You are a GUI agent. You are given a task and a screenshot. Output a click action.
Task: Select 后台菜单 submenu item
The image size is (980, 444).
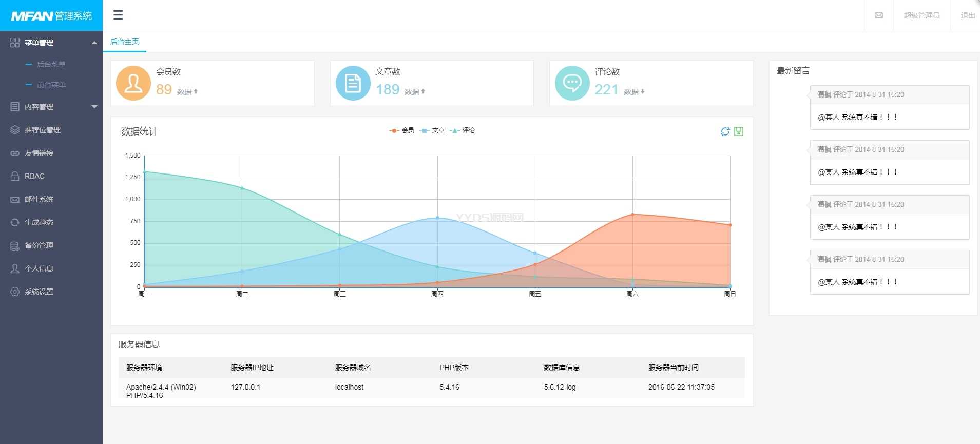click(51, 64)
